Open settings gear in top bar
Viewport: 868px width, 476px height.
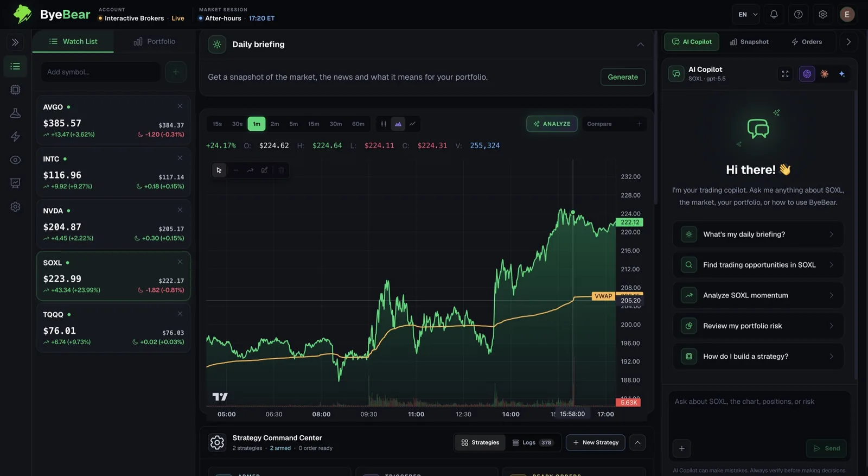[x=823, y=15]
